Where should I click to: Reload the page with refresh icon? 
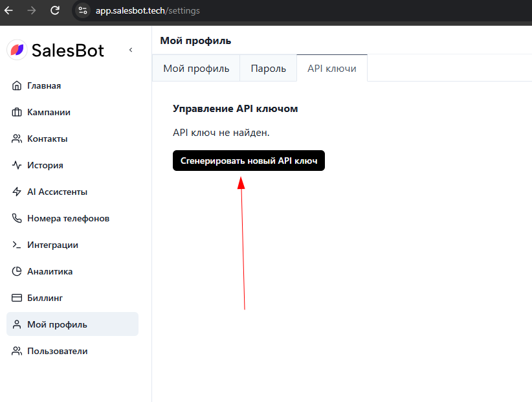pos(55,10)
